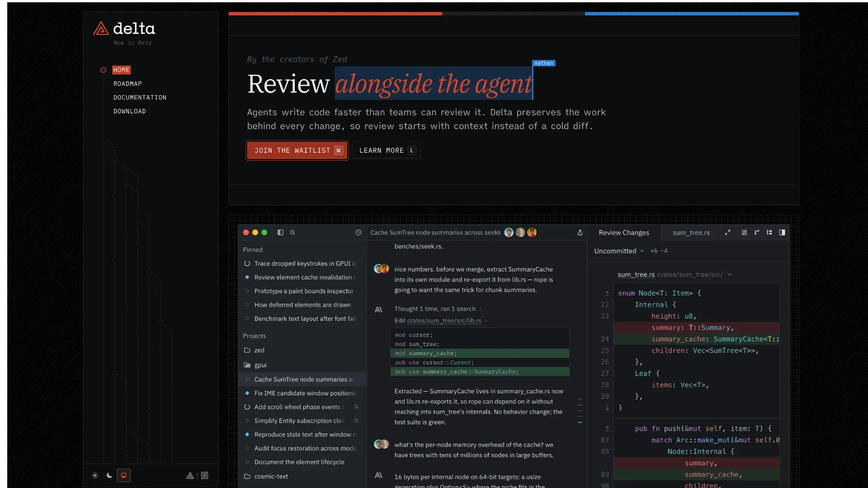
Task: Go to the HOME nav item
Action: click(122, 70)
